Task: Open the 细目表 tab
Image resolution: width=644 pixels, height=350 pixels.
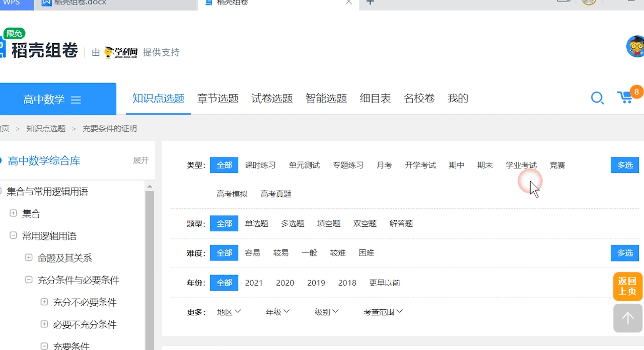Action: [x=375, y=99]
